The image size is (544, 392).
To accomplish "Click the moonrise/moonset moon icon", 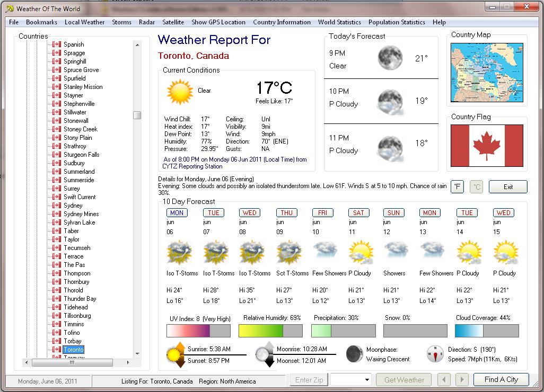I will click(x=265, y=354).
